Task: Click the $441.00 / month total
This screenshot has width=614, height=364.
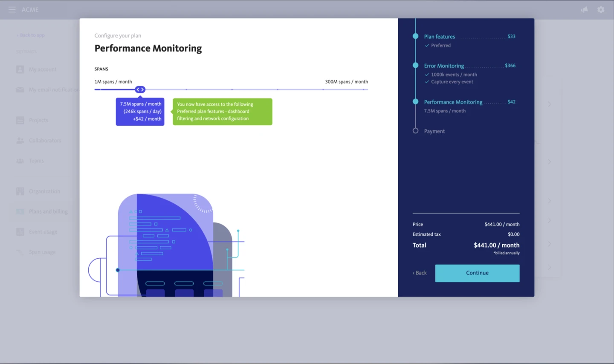Action: (496, 245)
